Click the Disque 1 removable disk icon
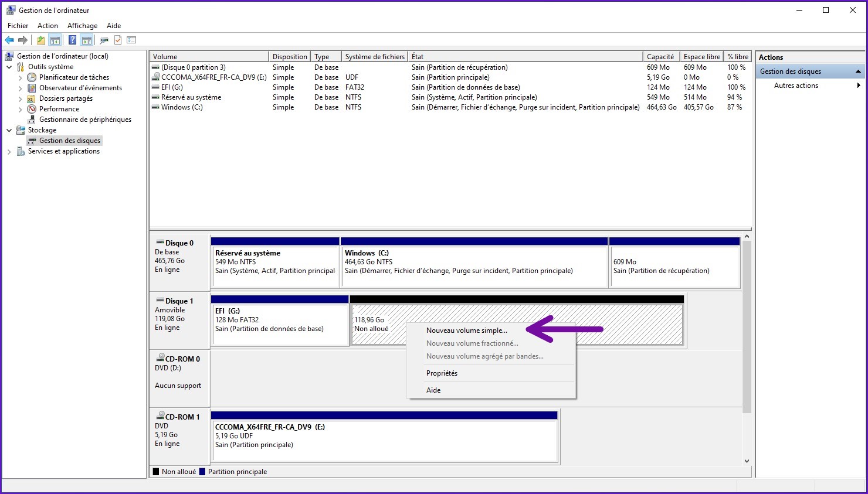Viewport: 868px width, 494px height. click(160, 301)
